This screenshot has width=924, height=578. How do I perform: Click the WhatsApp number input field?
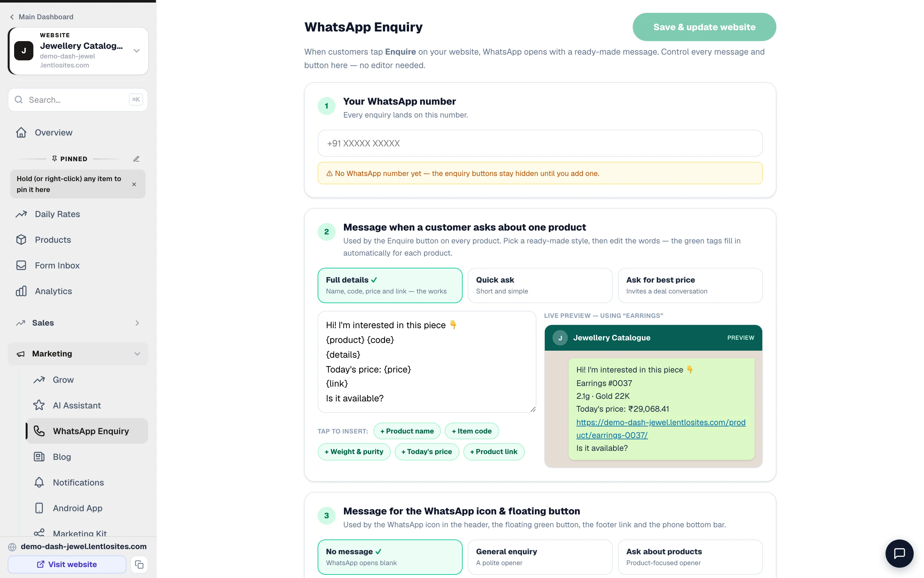(x=540, y=143)
